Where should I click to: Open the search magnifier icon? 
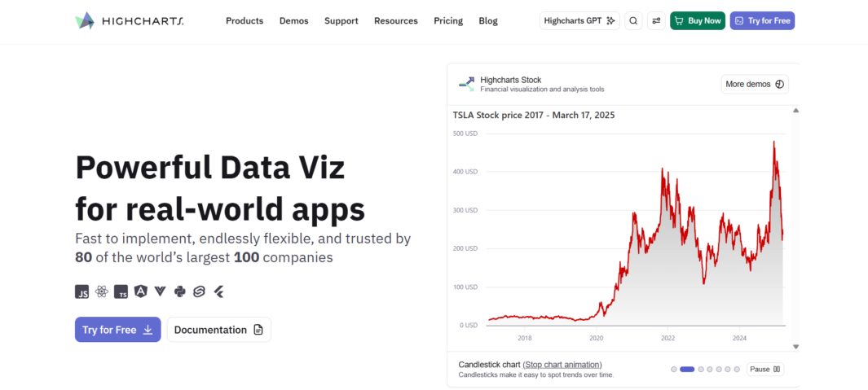[x=634, y=21]
